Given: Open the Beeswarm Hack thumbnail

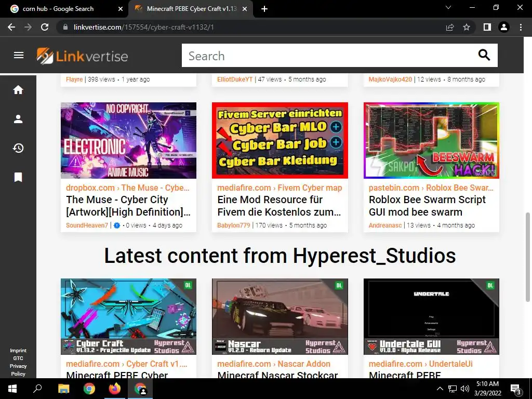Looking at the screenshot, I should [431, 140].
